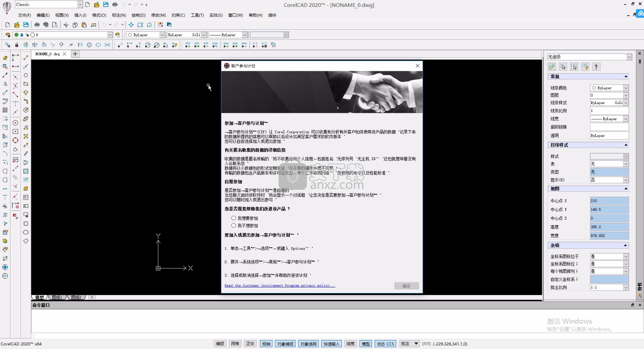This screenshot has width=644, height=349.
Task: Select the Line tool in draw toolbar
Action: [26, 58]
